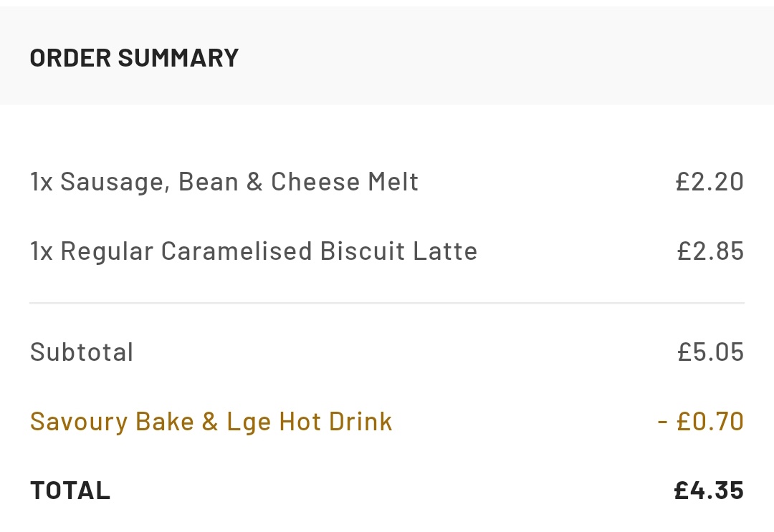Click the - £0.70 discount amount
774x532 pixels.
pos(700,422)
